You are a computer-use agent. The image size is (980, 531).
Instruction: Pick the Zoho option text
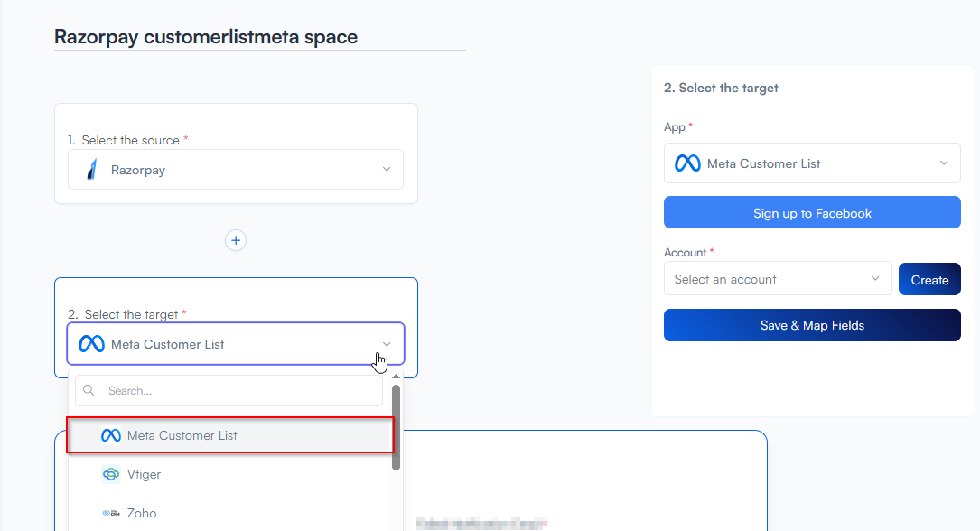(x=142, y=513)
